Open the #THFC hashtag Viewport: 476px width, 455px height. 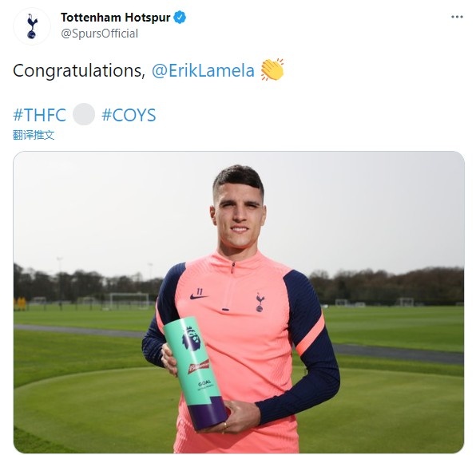pyautogui.click(x=39, y=115)
